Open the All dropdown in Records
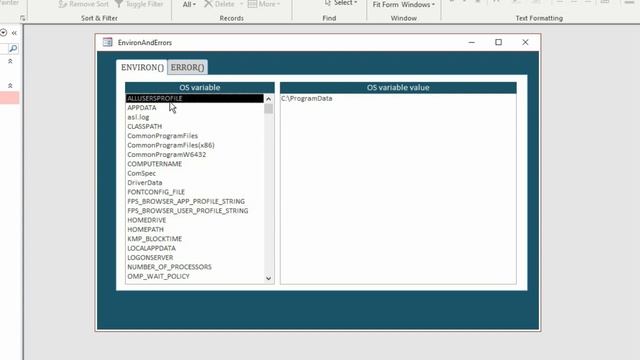Viewport: 640px width, 360px height. [189, 4]
